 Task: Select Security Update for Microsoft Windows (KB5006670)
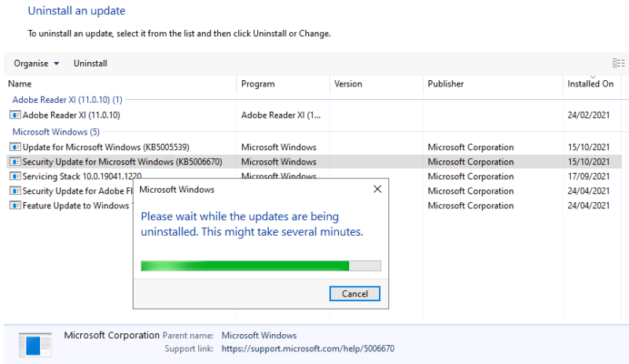pyautogui.click(x=123, y=162)
